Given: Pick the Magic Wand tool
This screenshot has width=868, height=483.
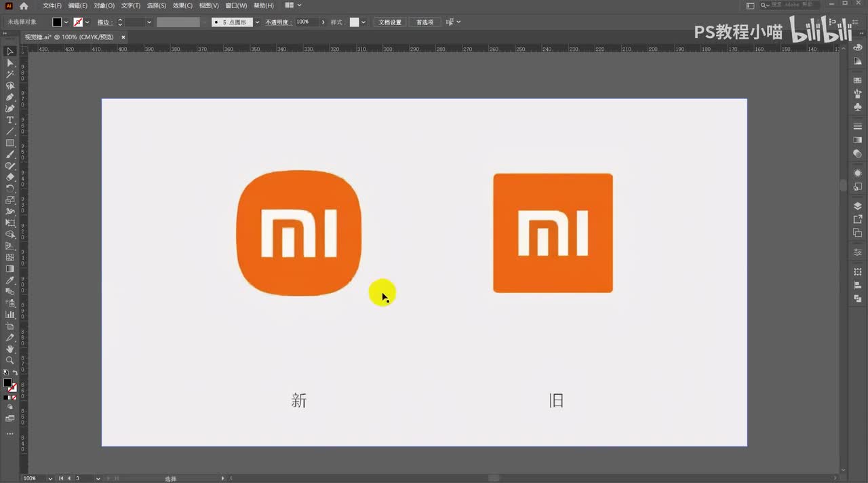Looking at the screenshot, I should (x=10, y=75).
